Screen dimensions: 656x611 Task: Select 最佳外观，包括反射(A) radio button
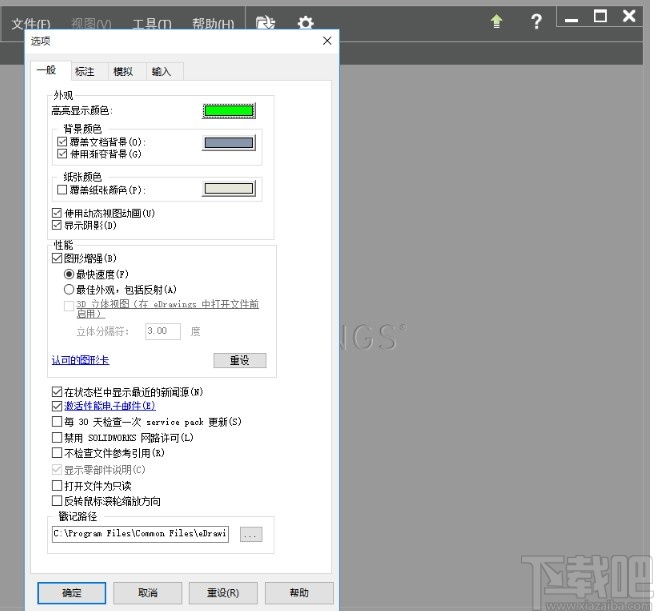pos(69,289)
